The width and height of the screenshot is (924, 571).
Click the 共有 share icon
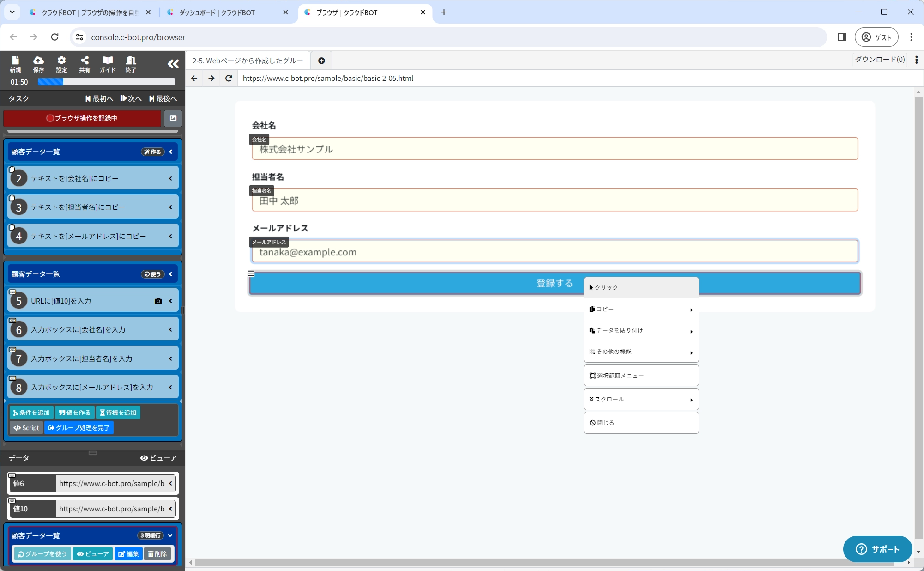click(85, 64)
